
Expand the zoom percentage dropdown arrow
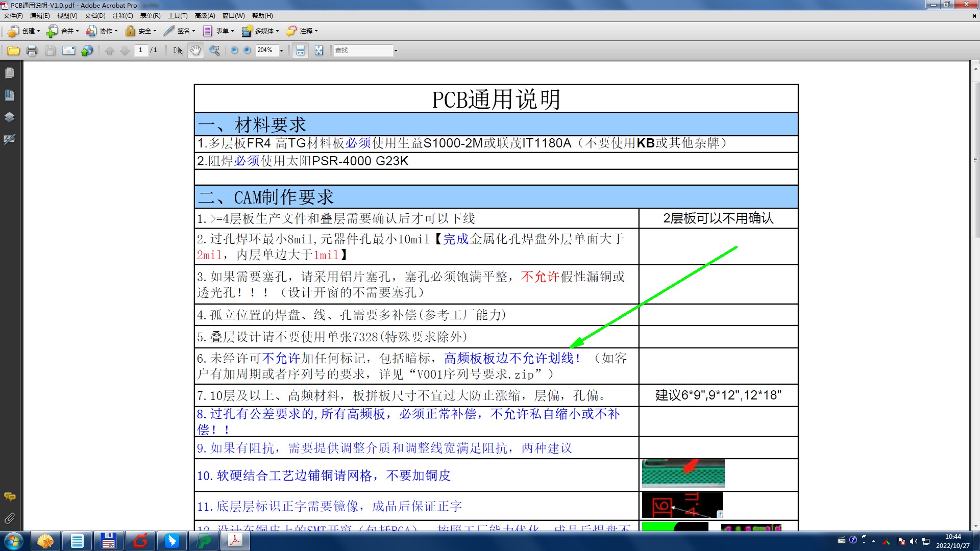point(281,51)
